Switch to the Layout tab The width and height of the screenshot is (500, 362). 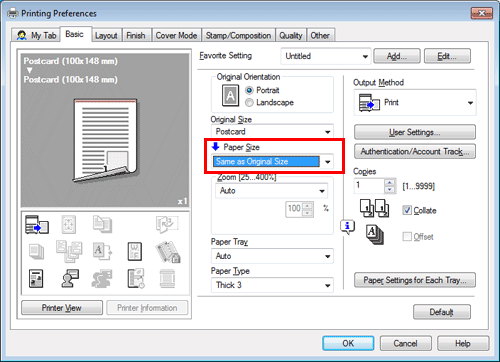point(106,35)
